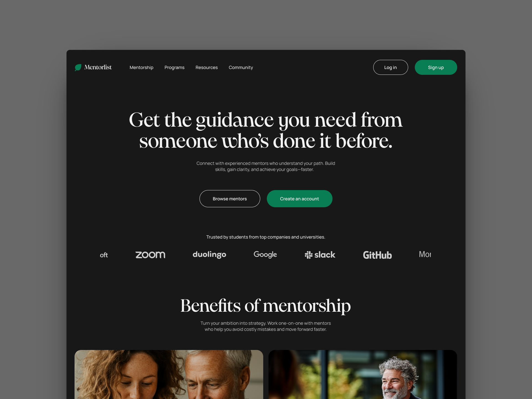The image size is (532, 399).
Task: Click the Create an account button
Action: 300,199
